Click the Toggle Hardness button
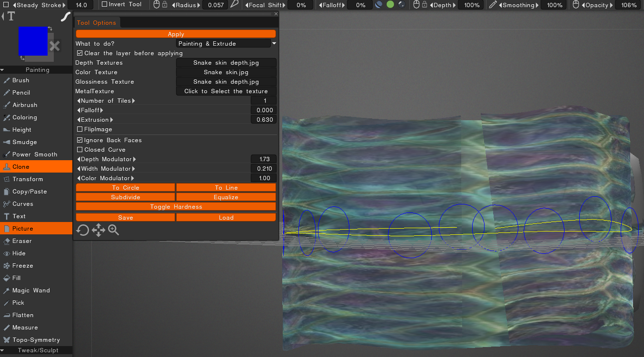Screen dimensions: 644x357 (x=176, y=207)
